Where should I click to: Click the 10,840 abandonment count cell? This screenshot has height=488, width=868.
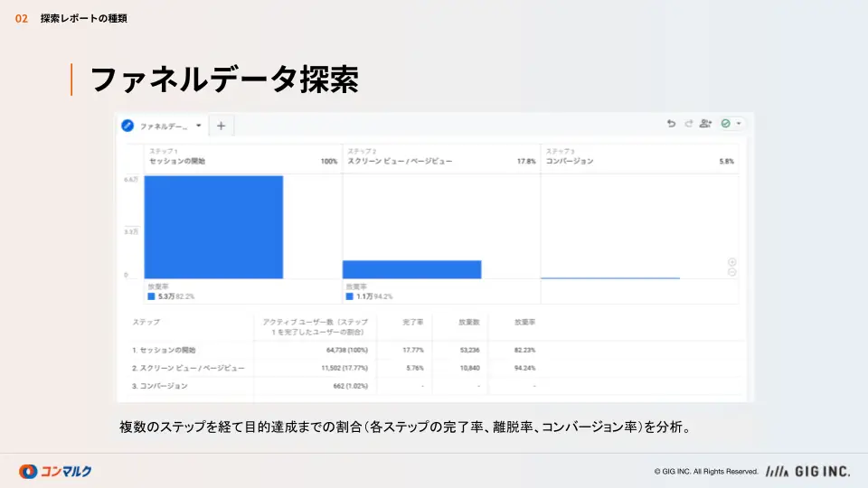[469, 368]
